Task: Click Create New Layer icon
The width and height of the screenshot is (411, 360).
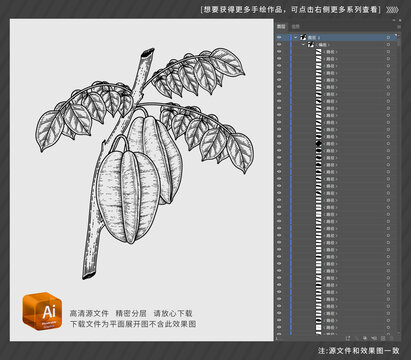Action: [383, 338]
